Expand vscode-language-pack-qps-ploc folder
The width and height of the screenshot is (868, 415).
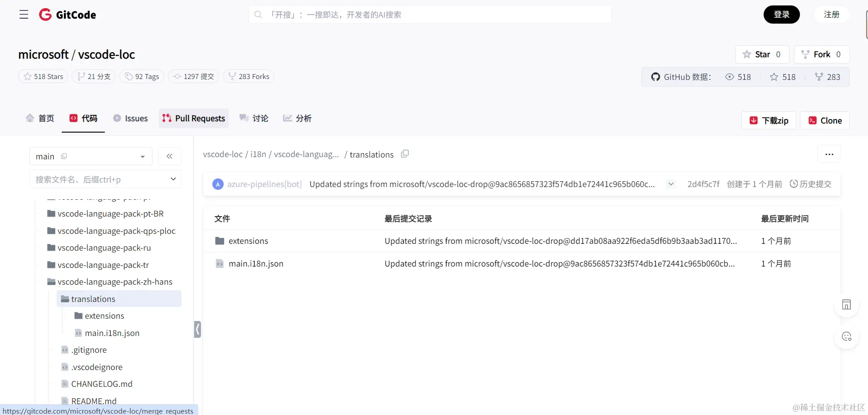point(111,231)
